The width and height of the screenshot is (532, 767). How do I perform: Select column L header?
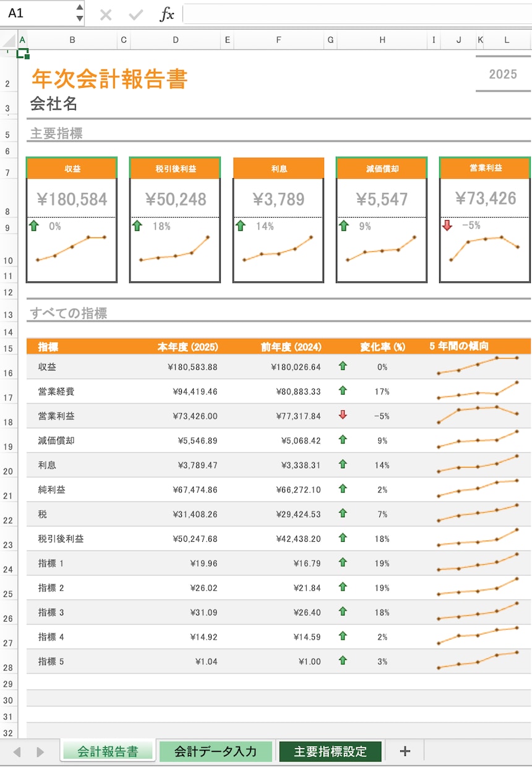tap(507, 40)
